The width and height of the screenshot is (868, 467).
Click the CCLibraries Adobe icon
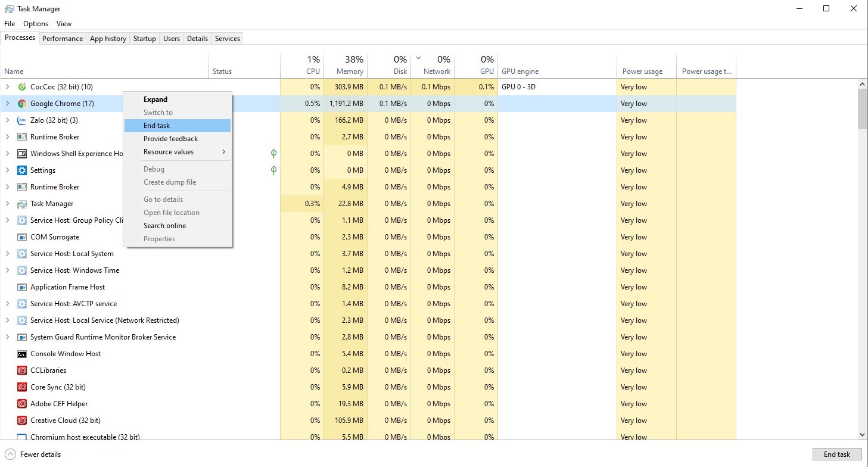pyautogui.click(x=22, y=371)
